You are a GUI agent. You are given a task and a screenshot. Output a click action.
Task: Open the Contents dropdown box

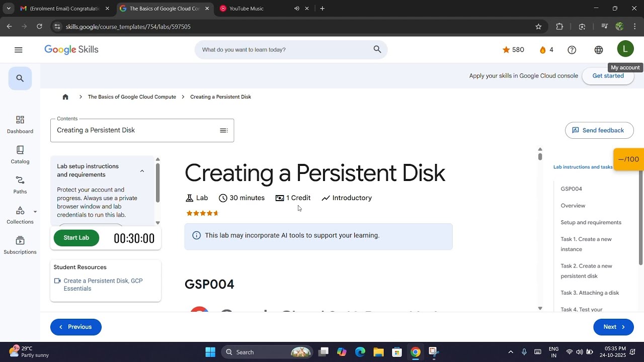click(x=142, y=130)
